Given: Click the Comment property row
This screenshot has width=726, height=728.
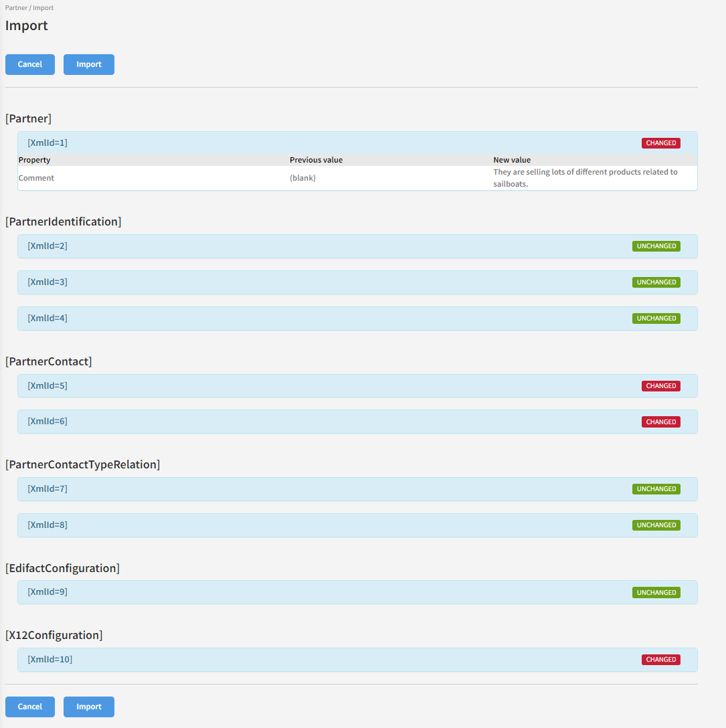Looking at the screenshot, I should coord(37,178).
